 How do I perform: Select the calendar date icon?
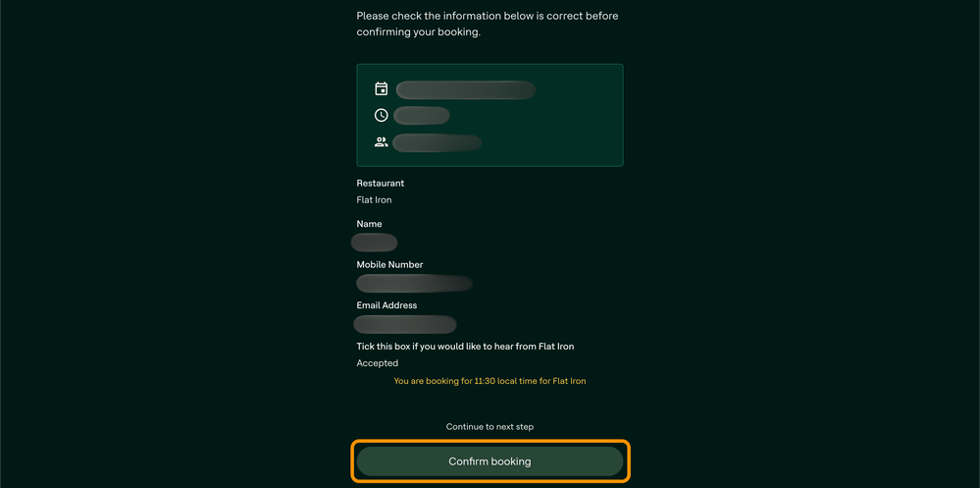point(382,88)
